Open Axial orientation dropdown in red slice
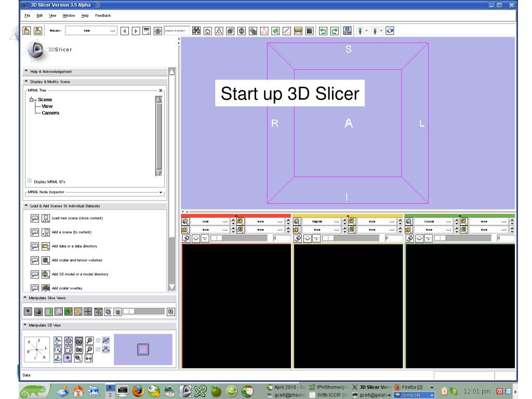This screenshot has width=532, height=399. (210, 221)
